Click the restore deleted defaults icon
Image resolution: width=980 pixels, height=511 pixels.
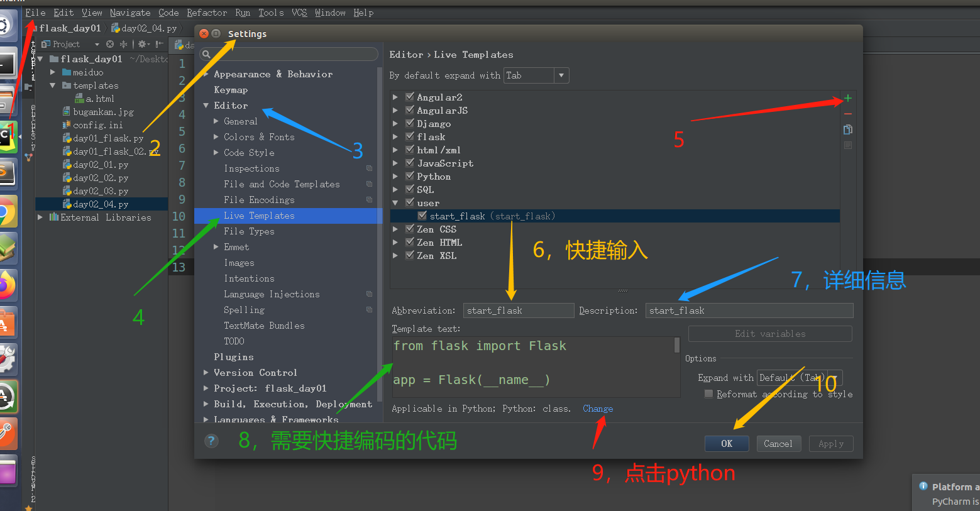pos(847,145)
